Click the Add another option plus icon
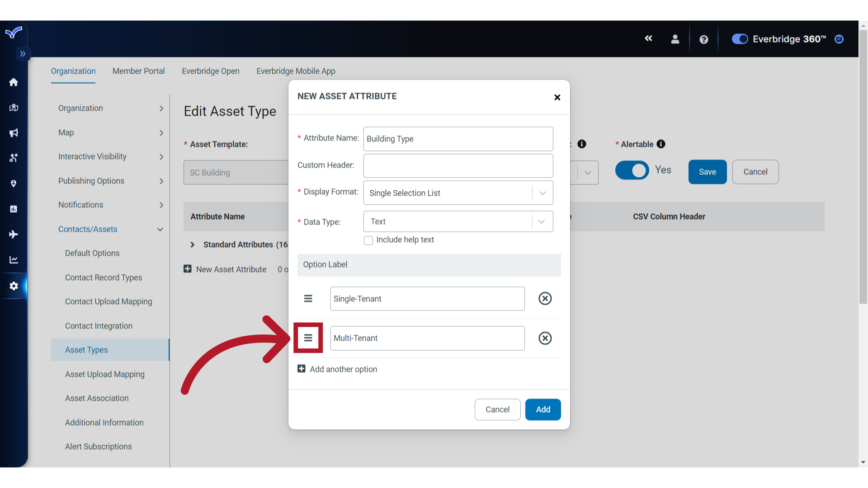 (302, 369)
